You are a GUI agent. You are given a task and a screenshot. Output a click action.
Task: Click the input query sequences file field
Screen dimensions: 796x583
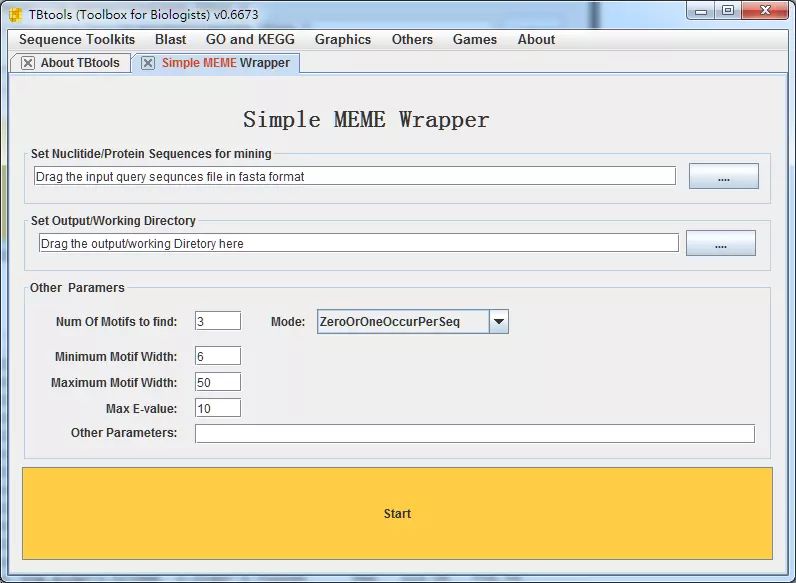pos(354,176)
